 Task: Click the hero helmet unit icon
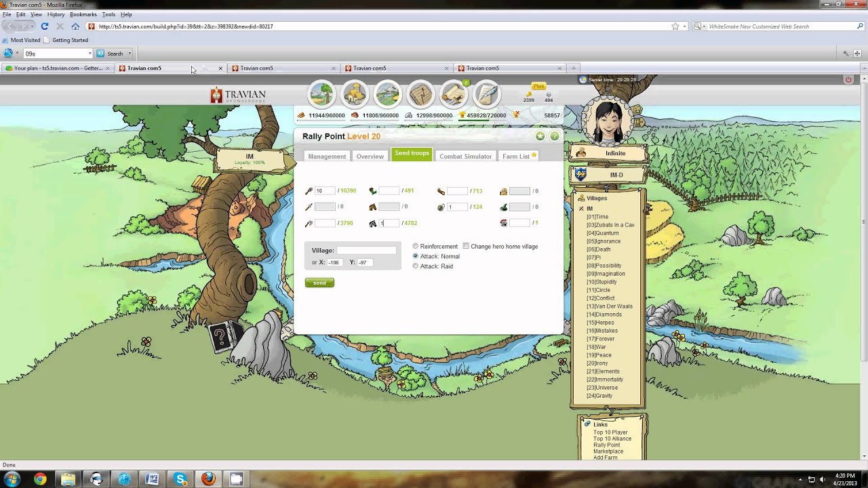point(503,223)
